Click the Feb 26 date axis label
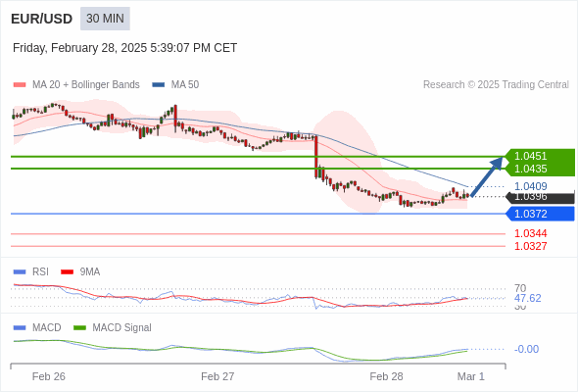This screenshot has height=392, width=578. pyautogui.click(x=49, y=376)
